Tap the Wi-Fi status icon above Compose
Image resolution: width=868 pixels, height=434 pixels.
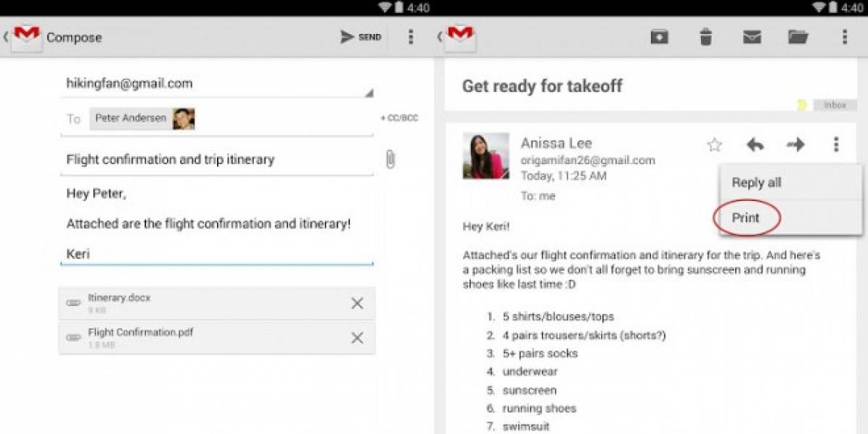(x=386, y=7)
